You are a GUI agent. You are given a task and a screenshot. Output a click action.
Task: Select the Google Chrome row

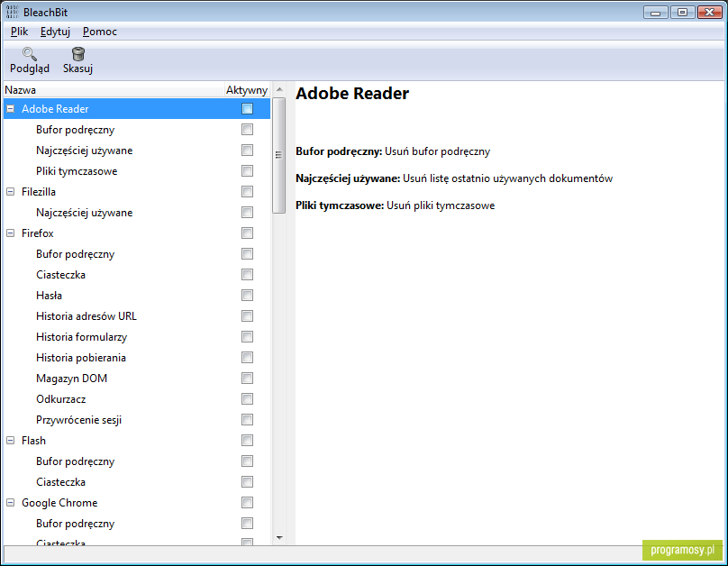tap(137, 503)
